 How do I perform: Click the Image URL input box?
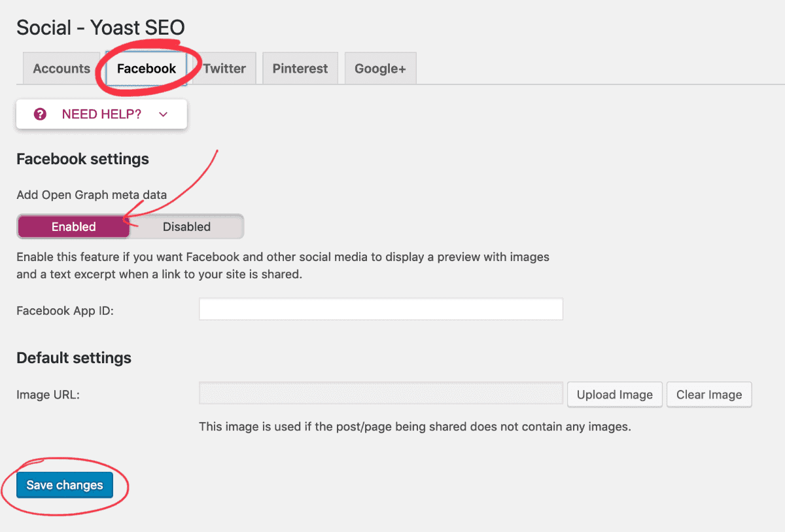point(381,394)
